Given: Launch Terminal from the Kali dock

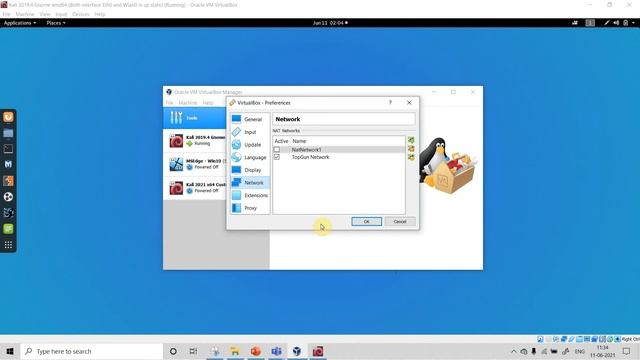Looking at the screenshot, I should (8, 149).
